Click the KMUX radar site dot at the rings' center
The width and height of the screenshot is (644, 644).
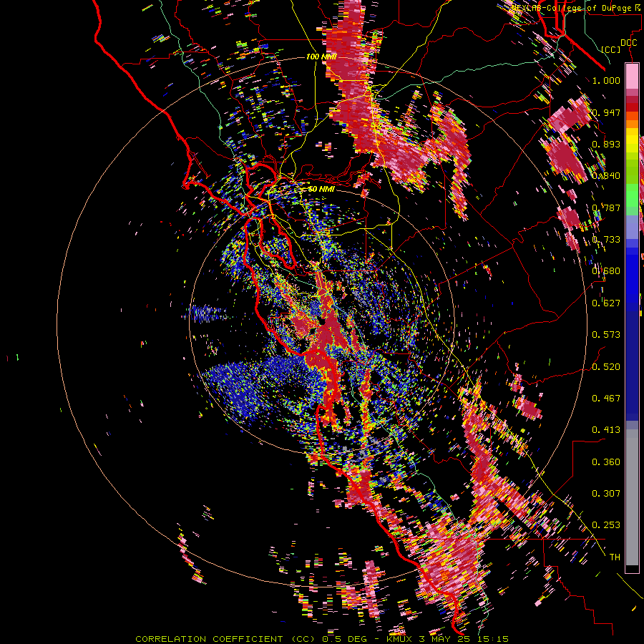click(323, 321)
